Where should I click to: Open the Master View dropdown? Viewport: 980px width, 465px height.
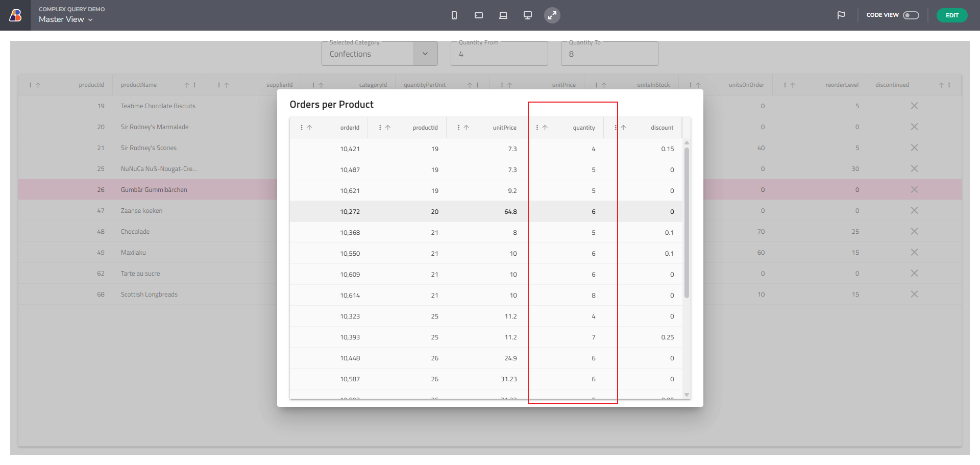(x=66, y=19)
